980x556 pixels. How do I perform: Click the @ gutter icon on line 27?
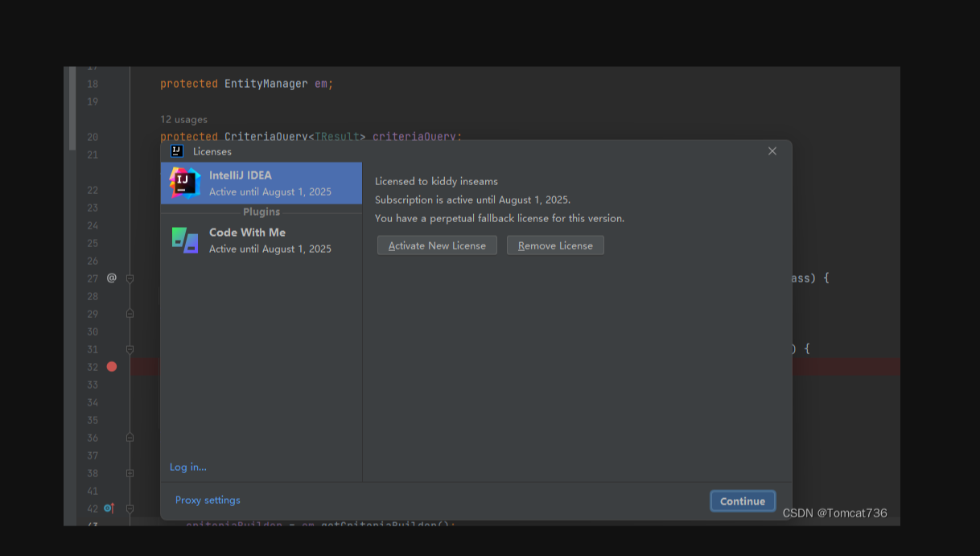point(112,278)
